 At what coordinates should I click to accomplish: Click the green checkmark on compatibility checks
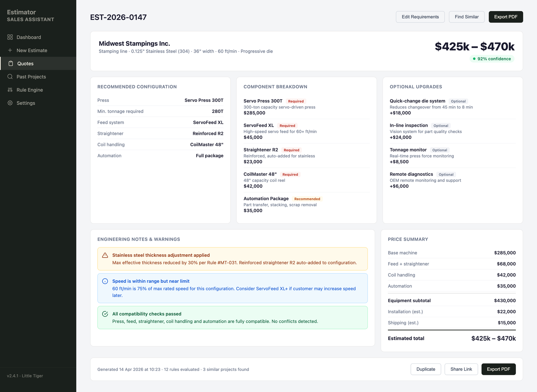105,314
